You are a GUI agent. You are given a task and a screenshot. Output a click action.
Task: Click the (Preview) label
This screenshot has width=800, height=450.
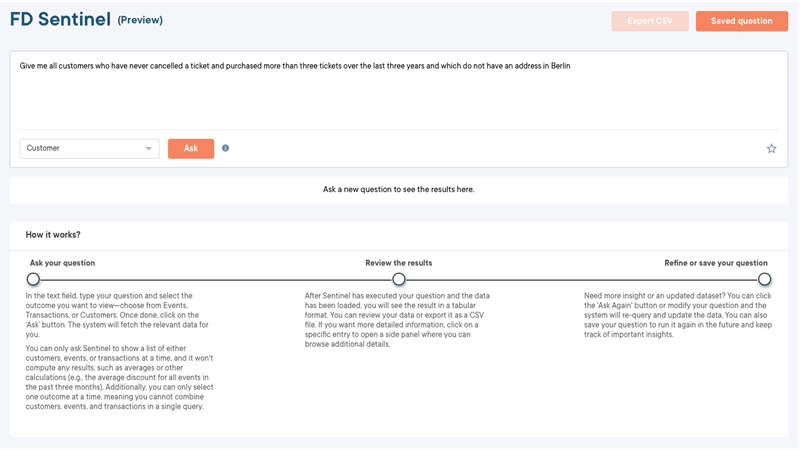pyautogui.click(x=140, y=20)
